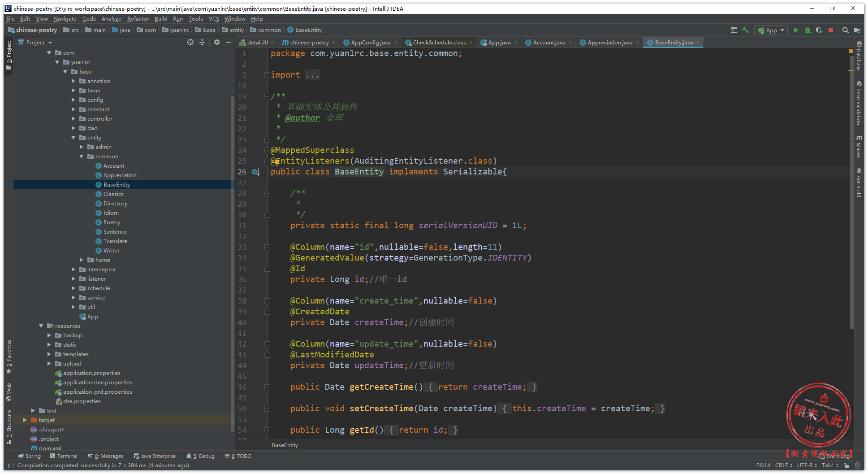Run App with coverage
Viewport: 868px width, 474px height.
click(x=819, y=30)
